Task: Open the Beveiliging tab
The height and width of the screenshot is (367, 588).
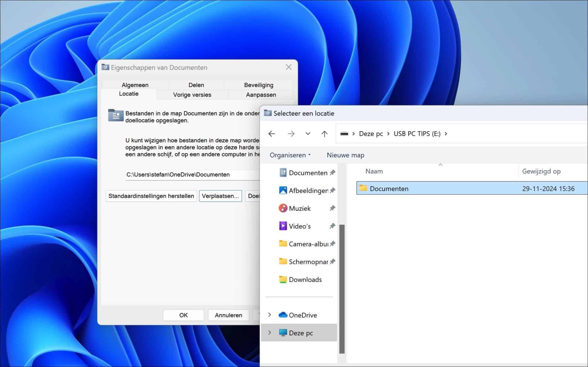Action: 258,85
